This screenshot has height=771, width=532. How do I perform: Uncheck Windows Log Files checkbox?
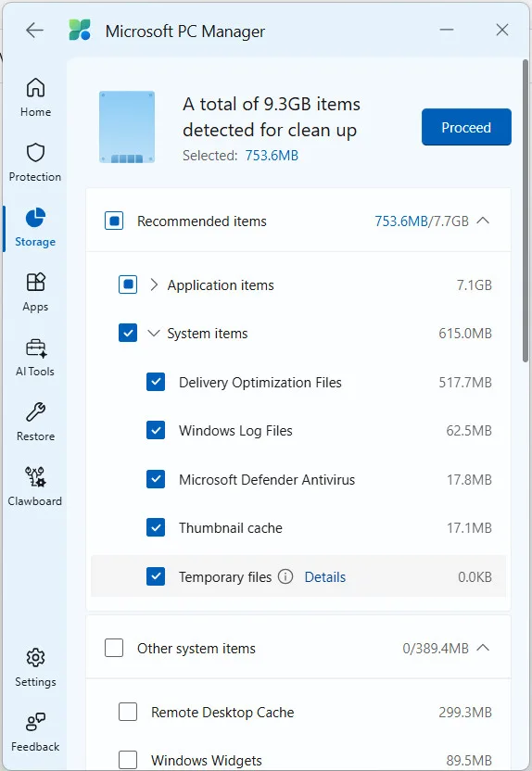pyautogui.click(x=156, y=430)
